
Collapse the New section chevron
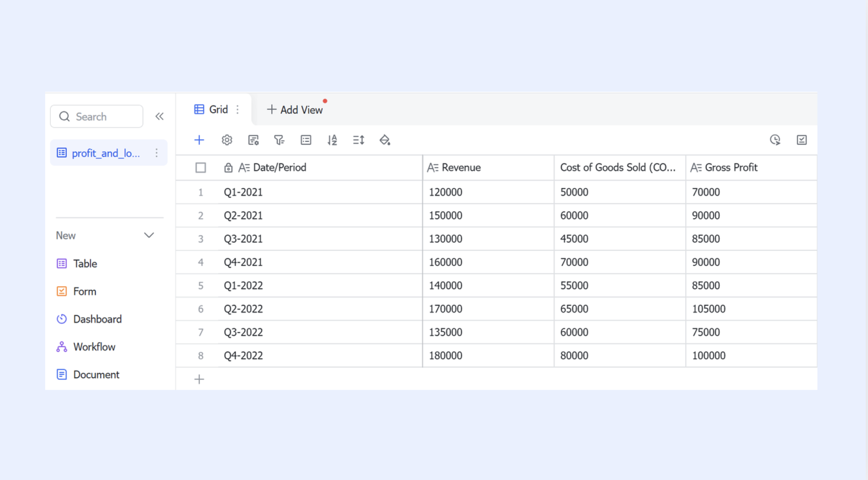click(149, 235)
